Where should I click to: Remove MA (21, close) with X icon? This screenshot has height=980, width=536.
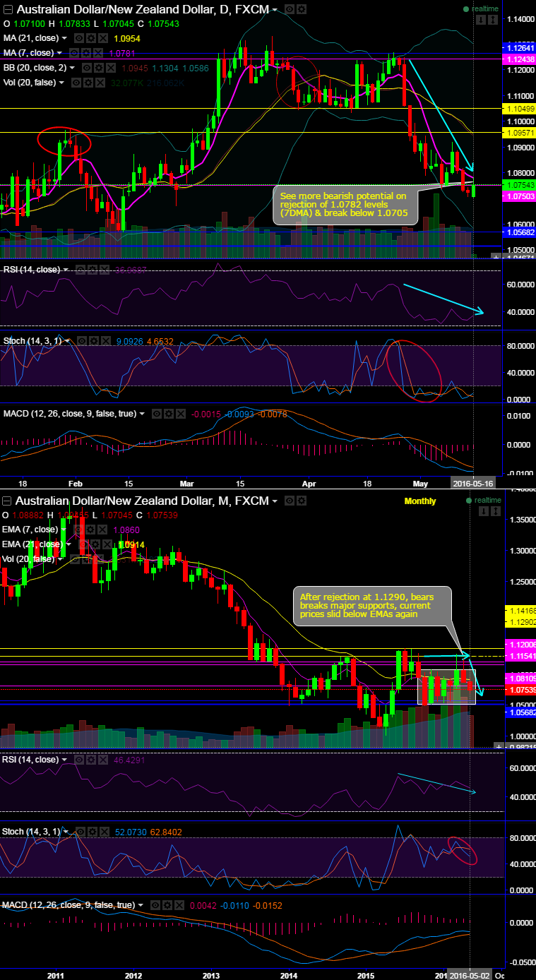(x=102, y=38)
